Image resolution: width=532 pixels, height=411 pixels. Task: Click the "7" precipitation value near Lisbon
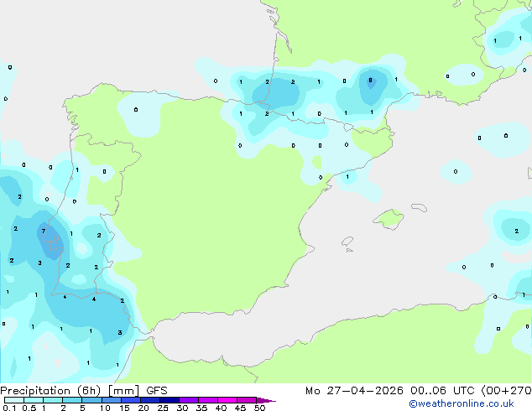(44, 232)
